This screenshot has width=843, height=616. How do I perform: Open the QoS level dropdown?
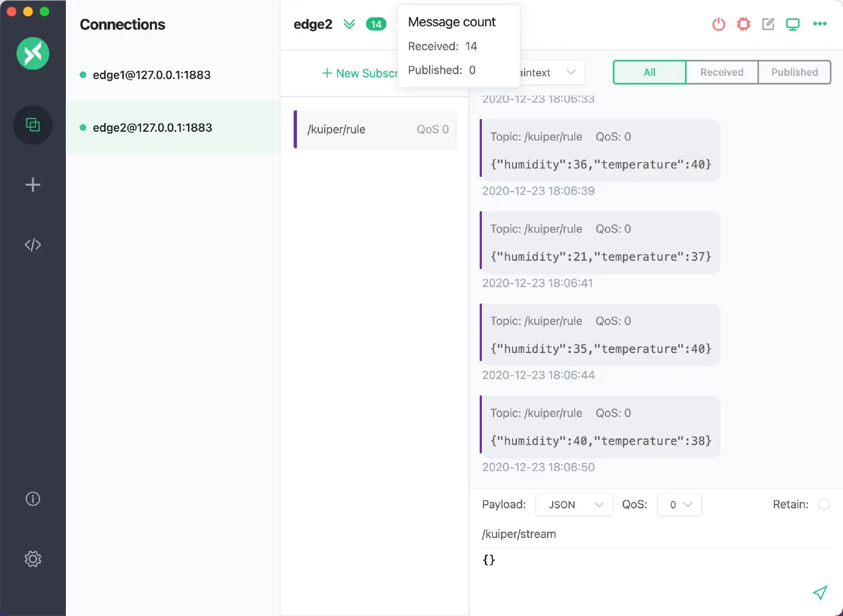point(679,505)
